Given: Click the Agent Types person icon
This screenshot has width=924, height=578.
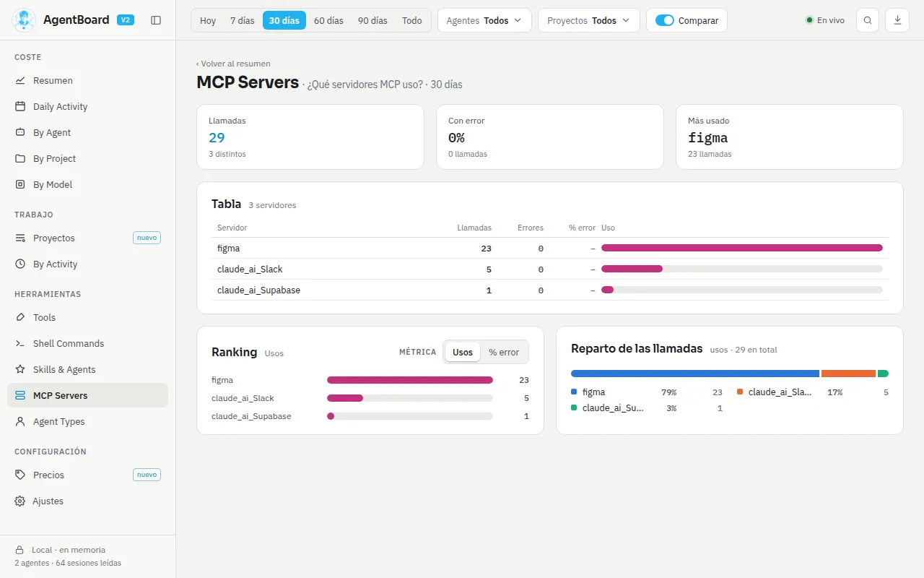Looking at the screenshot, I should coord(20,421).
